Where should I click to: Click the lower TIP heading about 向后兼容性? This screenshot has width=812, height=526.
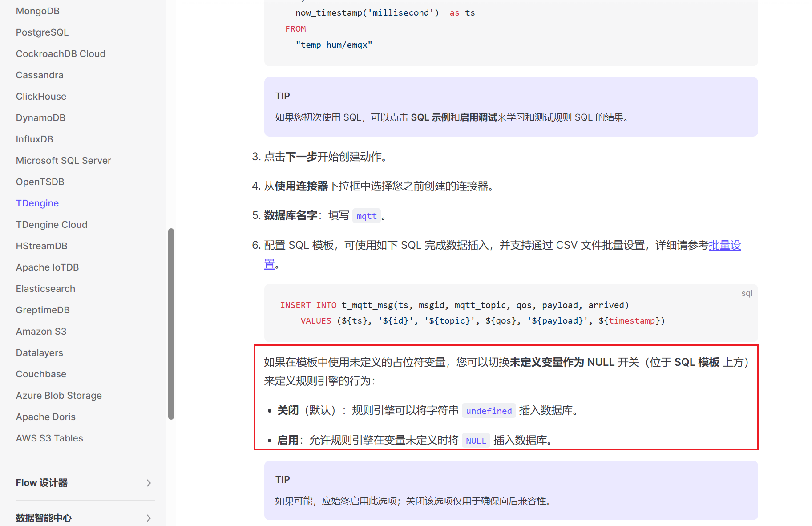283,480
